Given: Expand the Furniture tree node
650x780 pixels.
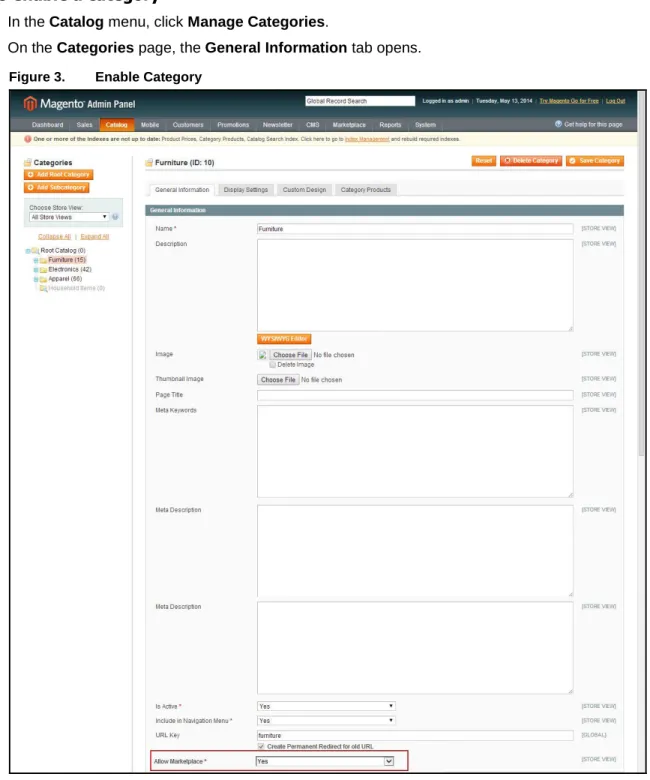Looking at the screenshot, I should 36,260.
